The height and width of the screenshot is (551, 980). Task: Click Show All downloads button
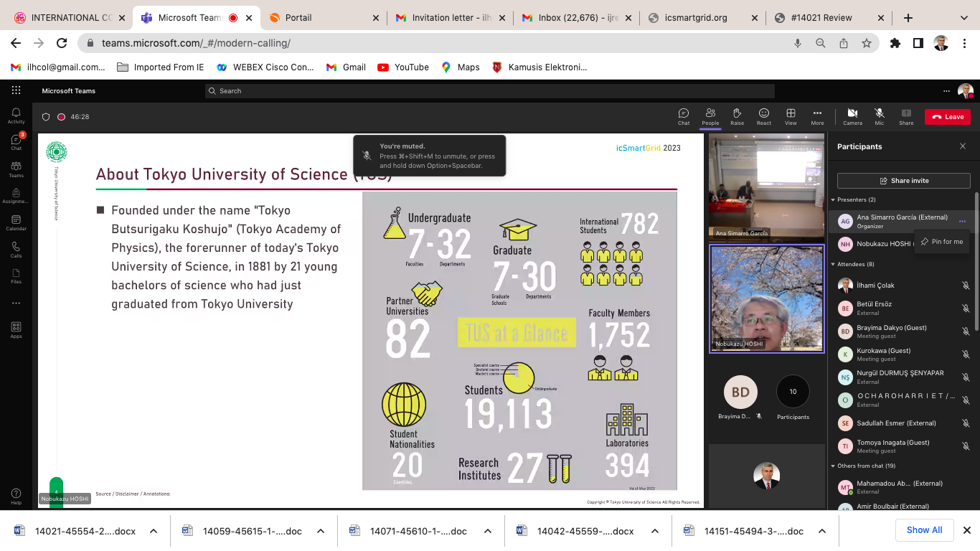pos(924,530)
